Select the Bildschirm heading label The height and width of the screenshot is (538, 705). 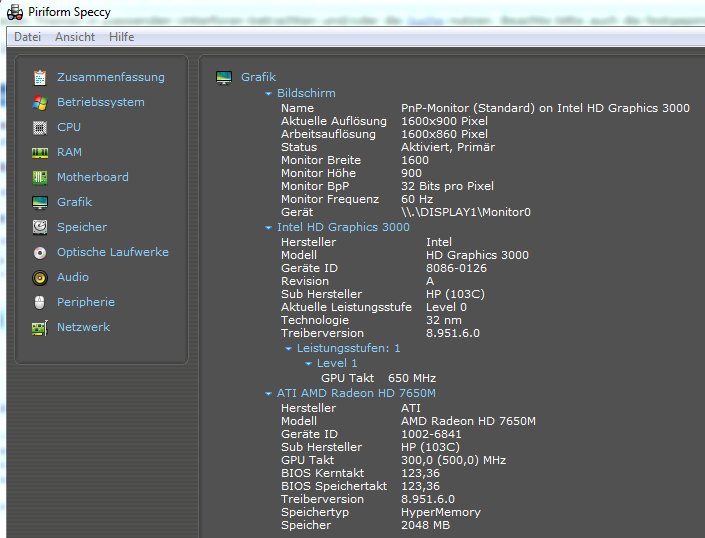tap(306, 93)
